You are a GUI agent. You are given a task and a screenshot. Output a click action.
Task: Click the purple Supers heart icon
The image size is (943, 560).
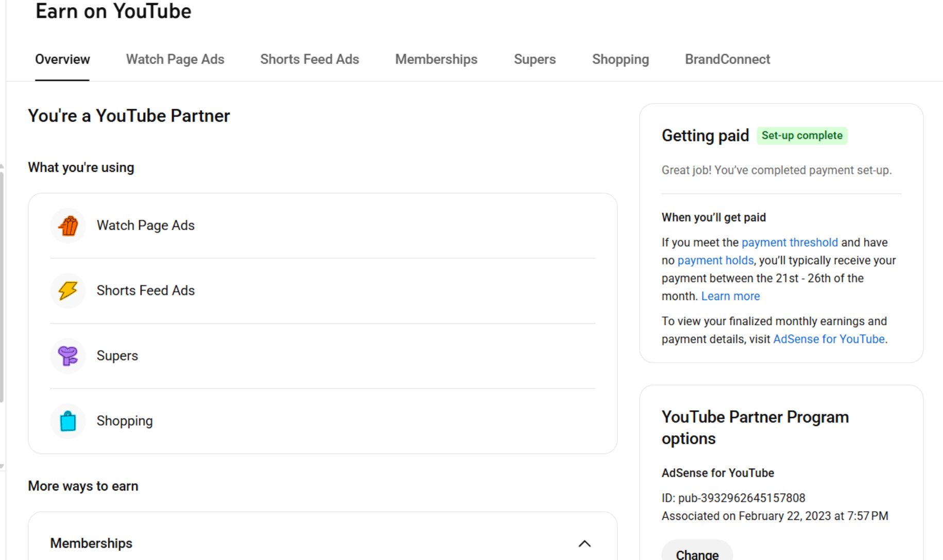(x=68, y=356)
